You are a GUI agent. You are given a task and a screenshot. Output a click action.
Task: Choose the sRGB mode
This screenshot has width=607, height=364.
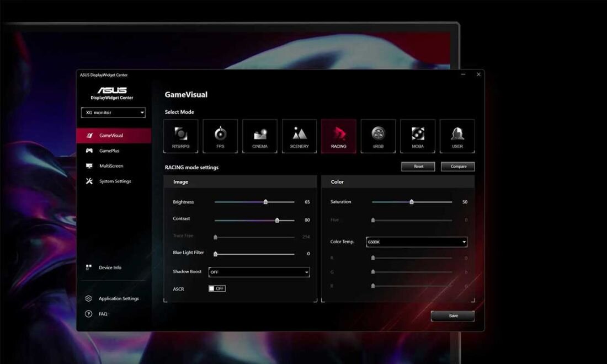(378, 136)
